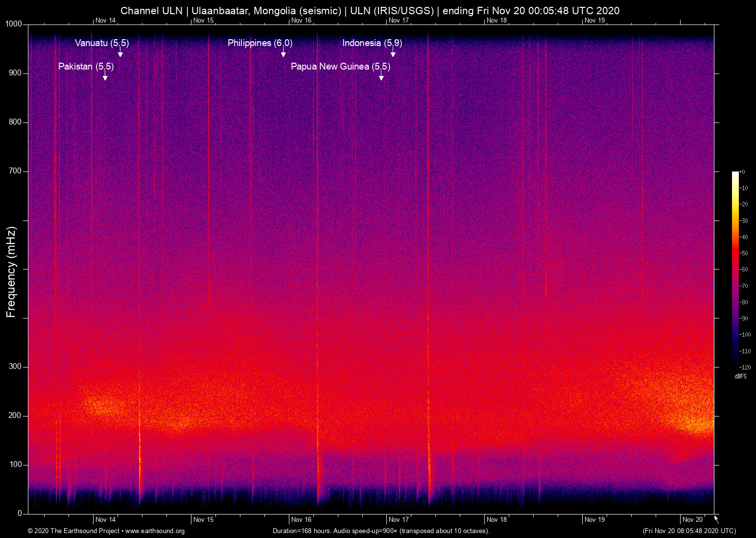
Task: Click the dBFS label under the color scale
Action: (740, 376)
